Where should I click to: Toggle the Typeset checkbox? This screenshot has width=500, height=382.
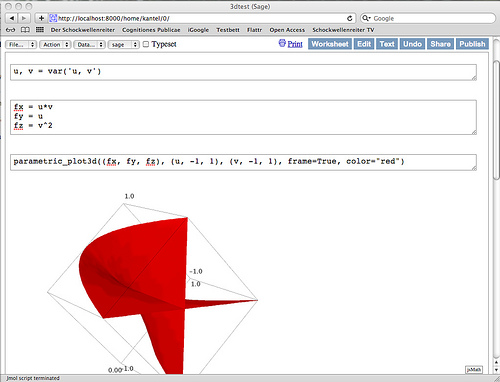click(x=146, y=44)
